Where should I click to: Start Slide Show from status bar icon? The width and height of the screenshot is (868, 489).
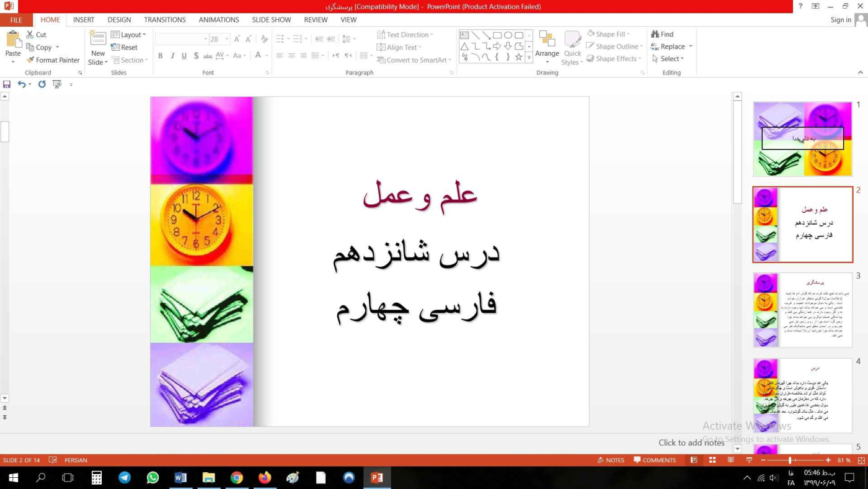tap(748, 460)
